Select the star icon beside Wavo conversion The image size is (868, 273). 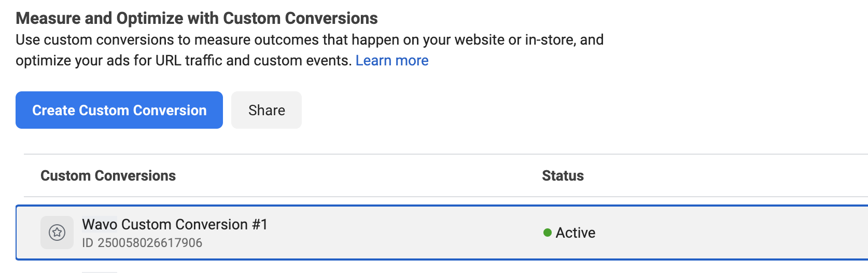[57, 233]
